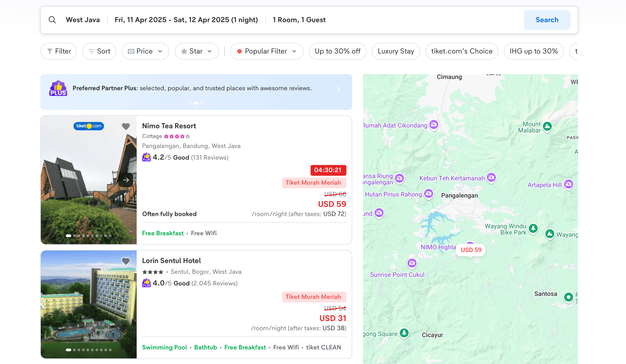626x364 pixels.
Task: Click Mount Malabar map marker
Action: (x=547, y=126)
